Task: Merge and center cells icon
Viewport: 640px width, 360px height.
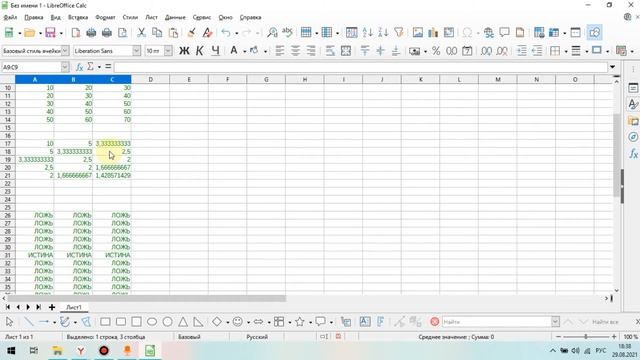Action: click(346, 51)
